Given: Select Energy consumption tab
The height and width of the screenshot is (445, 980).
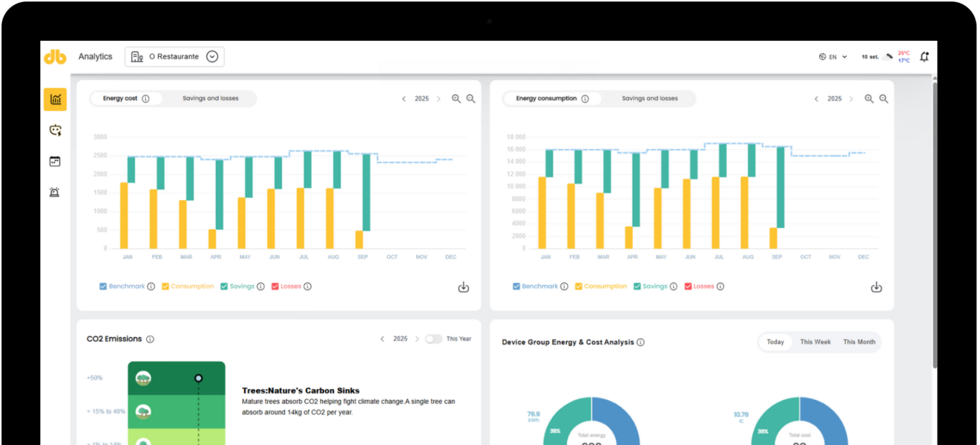Looking at the screenshot, I should (546, 99).
